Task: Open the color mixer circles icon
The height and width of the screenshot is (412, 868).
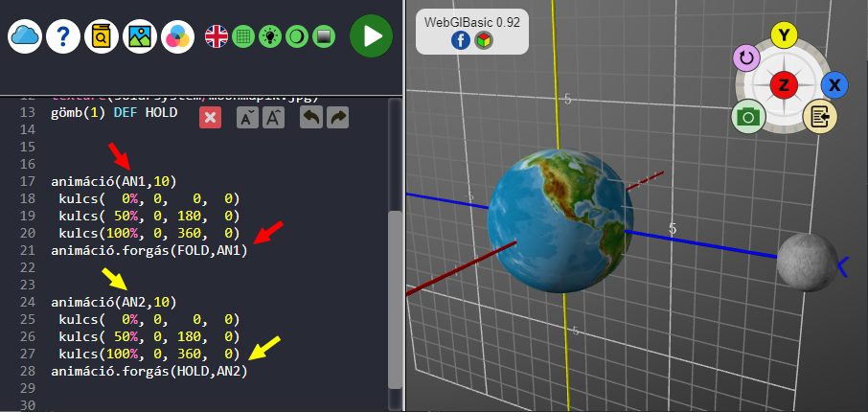Action: point(177,36)
